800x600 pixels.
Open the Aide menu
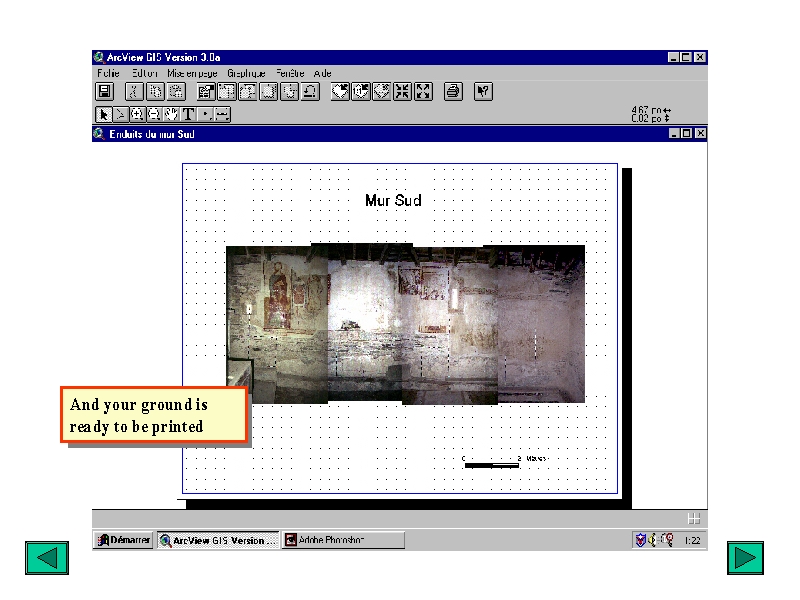322,73
